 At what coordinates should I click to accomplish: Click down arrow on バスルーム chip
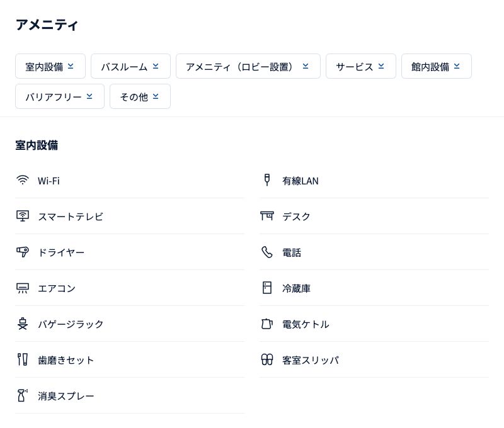156,66
